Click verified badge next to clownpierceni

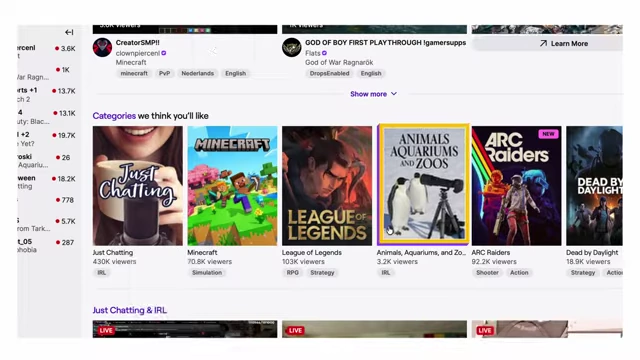click(x=164, y=53)
